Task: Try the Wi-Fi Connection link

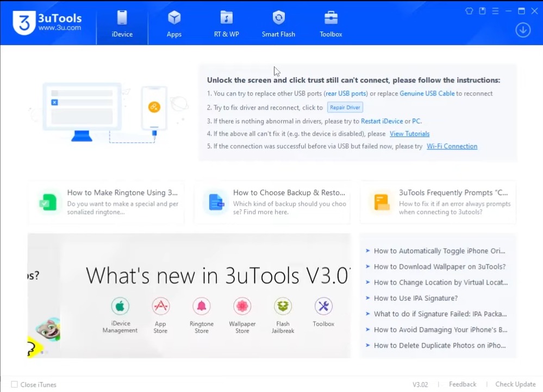Action: click(x=452, y=146)
